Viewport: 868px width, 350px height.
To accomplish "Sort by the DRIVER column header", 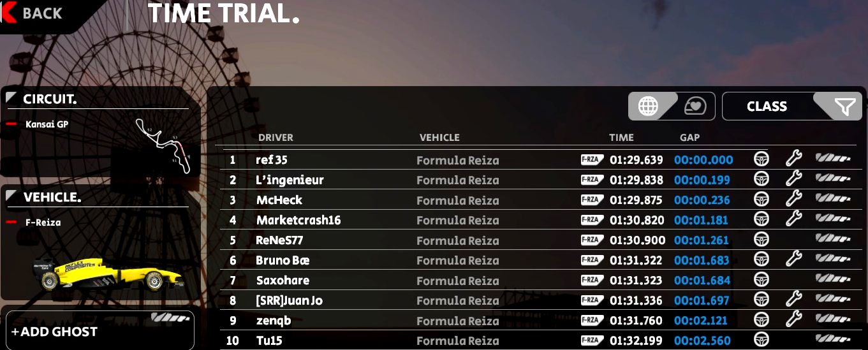I will pyautogui.click(x=276, y=137).
